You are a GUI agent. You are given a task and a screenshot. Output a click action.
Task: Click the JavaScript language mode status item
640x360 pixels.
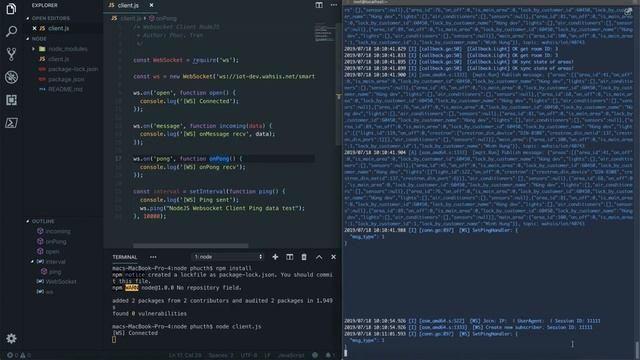pos(291,356)
